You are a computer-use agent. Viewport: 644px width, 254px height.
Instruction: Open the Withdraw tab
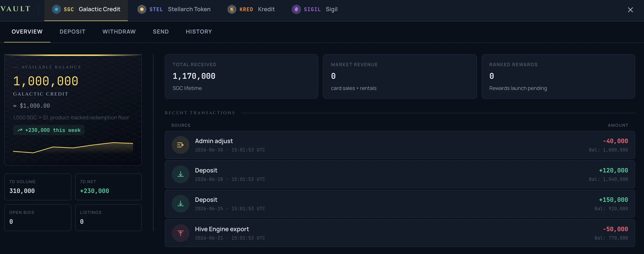tap(119, 32)
